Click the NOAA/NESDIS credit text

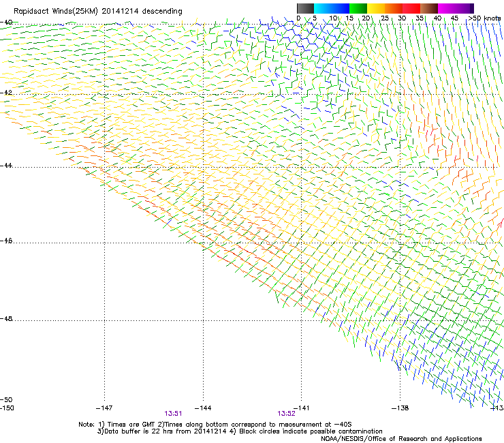click(x=401, y=439)
